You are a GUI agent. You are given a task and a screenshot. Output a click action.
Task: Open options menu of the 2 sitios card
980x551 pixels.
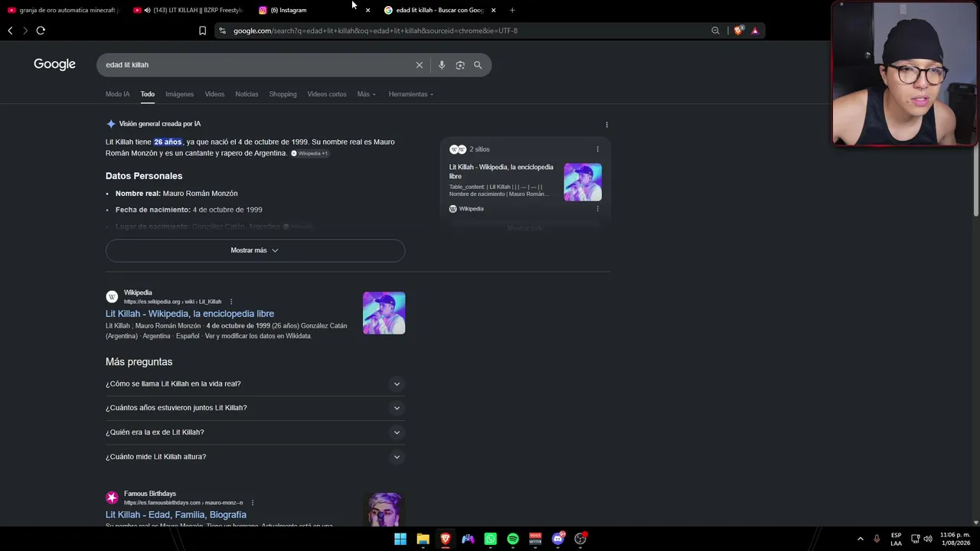click(x=598, y=149)
